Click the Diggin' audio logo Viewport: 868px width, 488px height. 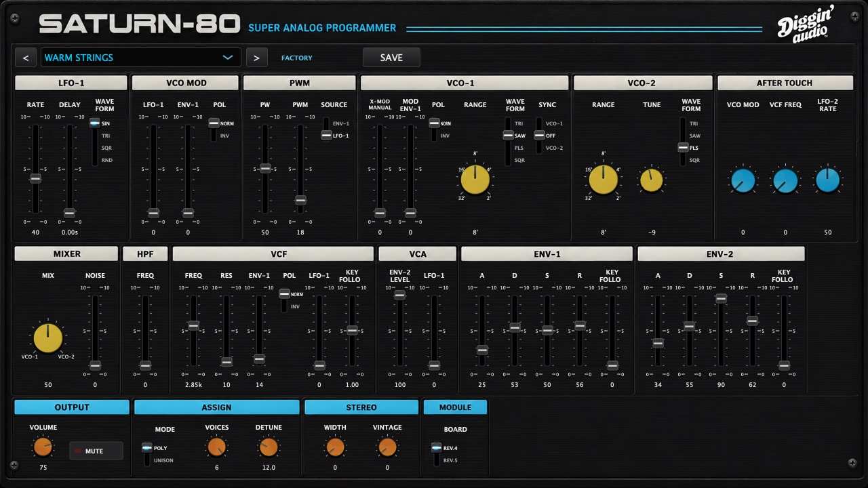806,25
